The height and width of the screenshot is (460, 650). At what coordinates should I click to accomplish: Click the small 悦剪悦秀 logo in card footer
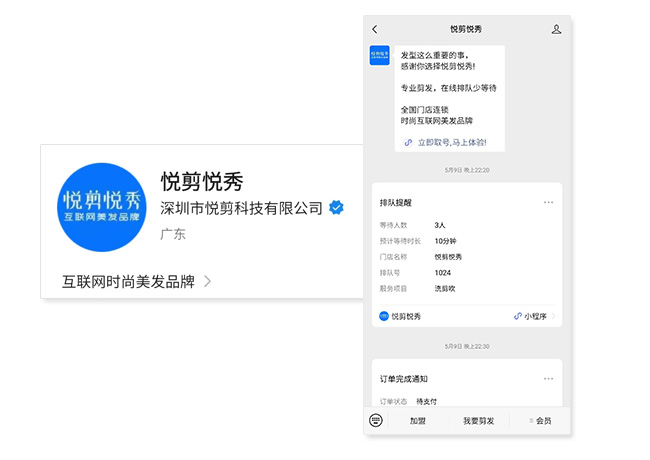(384, 316)
